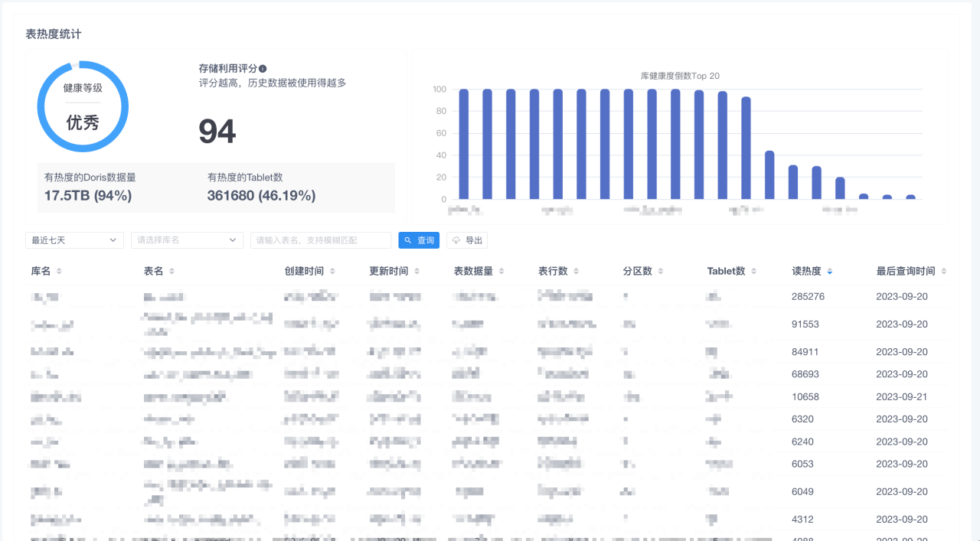Image resolution: width=980 pixels, height=541 pixels.
Task: Click read heat value 6053
Action: (x=803, y=464)
